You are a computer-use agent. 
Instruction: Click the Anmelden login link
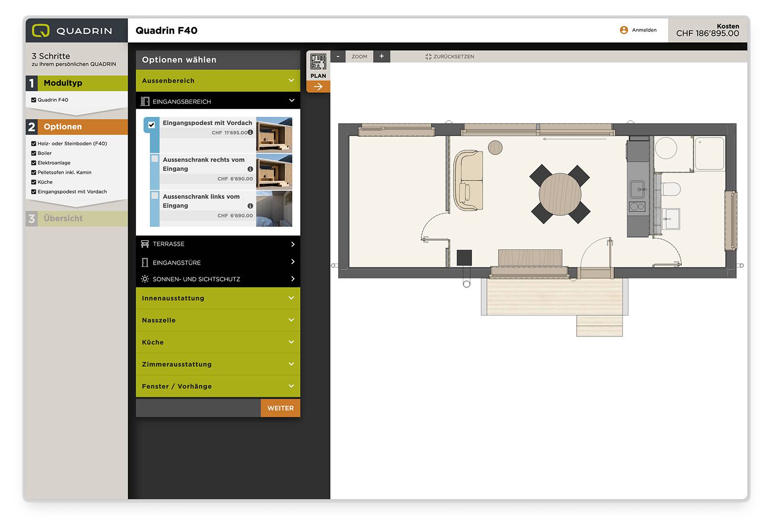pos(644,30)
